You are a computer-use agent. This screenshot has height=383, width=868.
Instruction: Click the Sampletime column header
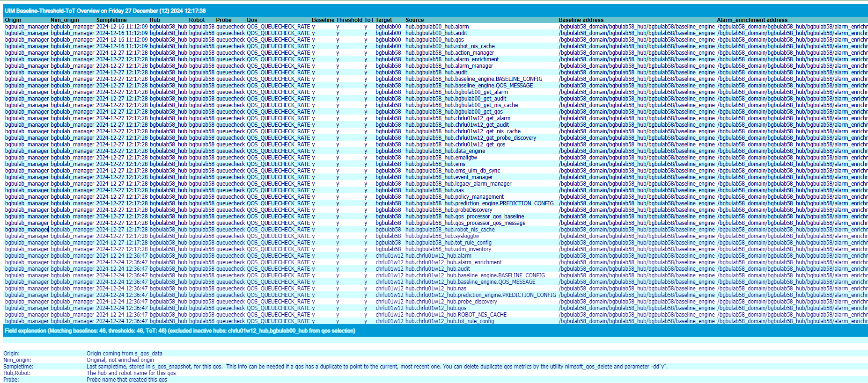pyautogui.click(x=111, y=20)
